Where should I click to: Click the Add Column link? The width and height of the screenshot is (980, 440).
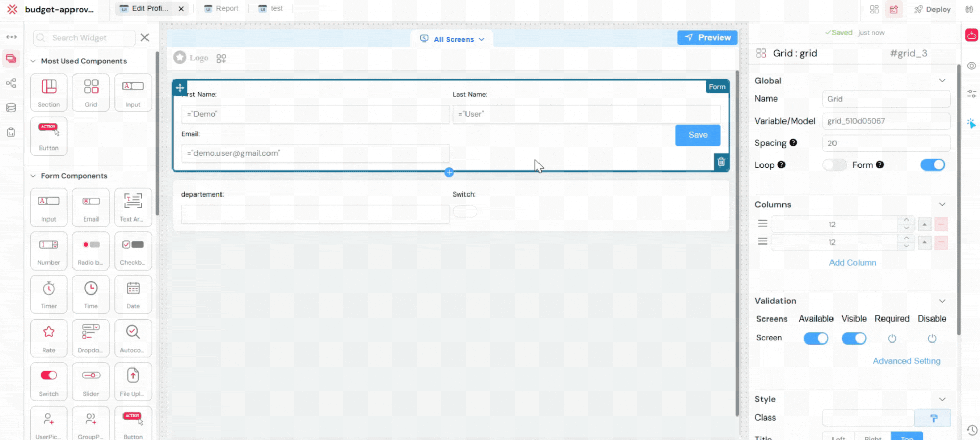point(852,263)
